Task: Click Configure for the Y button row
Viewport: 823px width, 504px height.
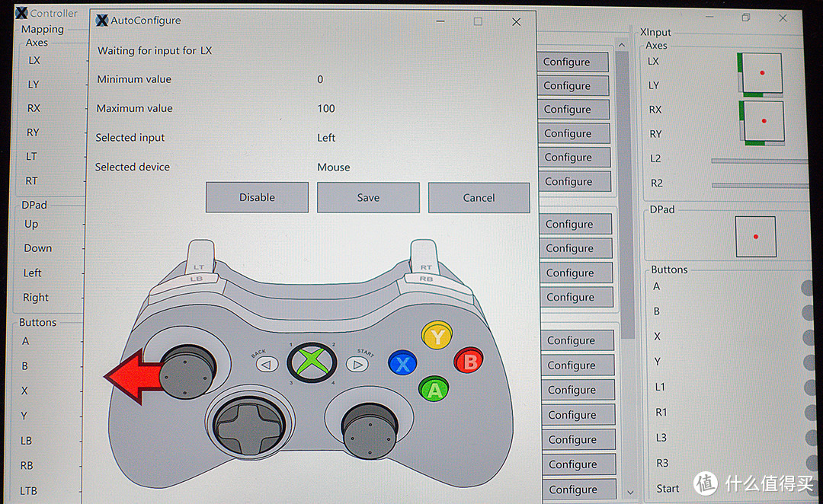Action: (x=578, y=415)
